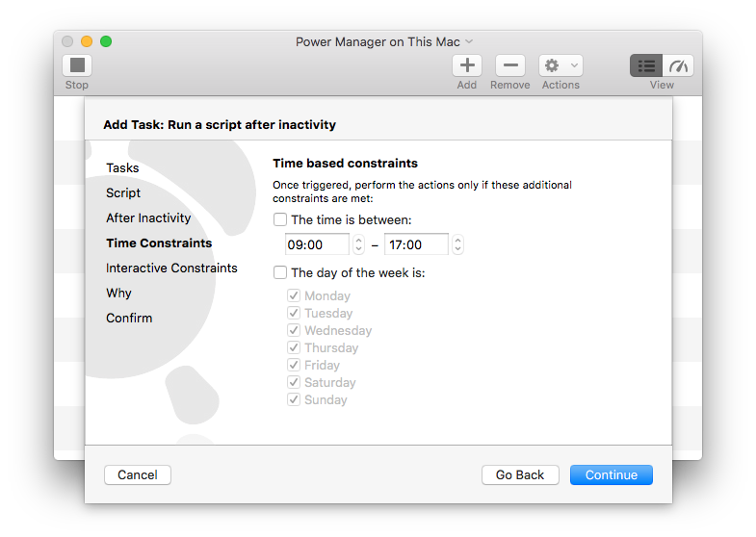Select the Time Constraints step
Image resolution: width=756 pixels, height=537 pixels.
[x=159, y=243]
